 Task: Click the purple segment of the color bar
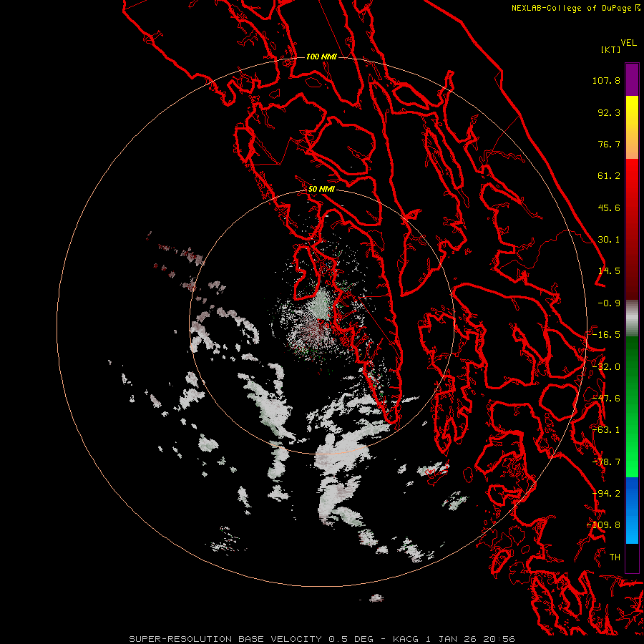click(x=632, y=79)
